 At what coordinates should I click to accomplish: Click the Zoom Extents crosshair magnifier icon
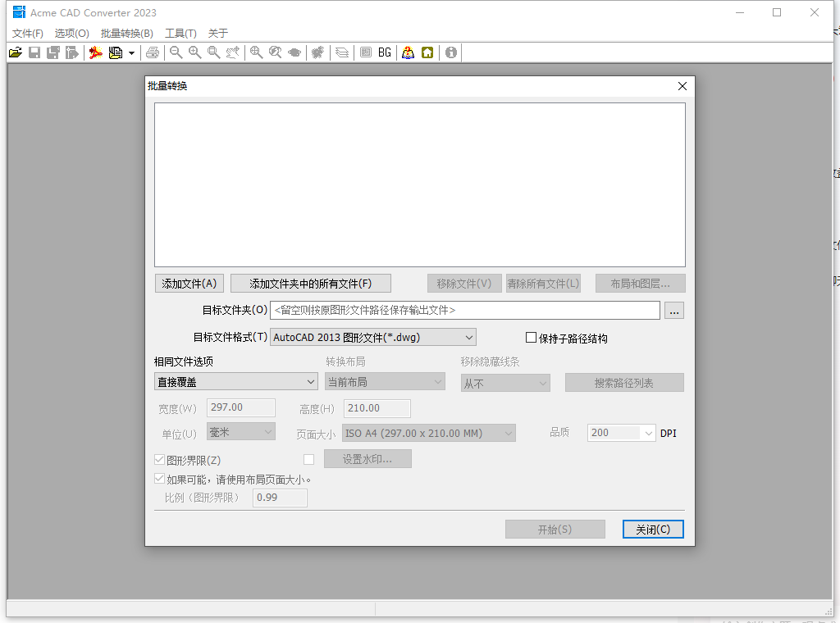(257, 52)
